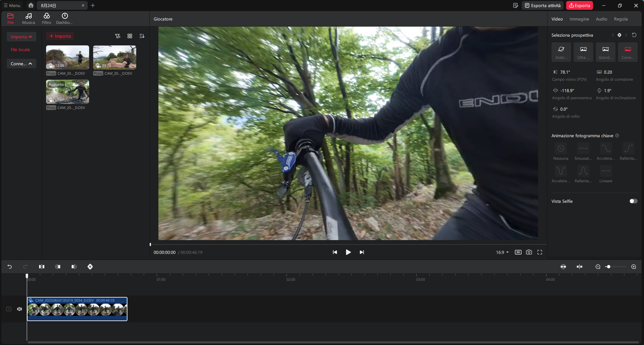The height and width of the screenshot is (345, 644).
Task: Click the red Esporta button
Action: click(579, 5)
